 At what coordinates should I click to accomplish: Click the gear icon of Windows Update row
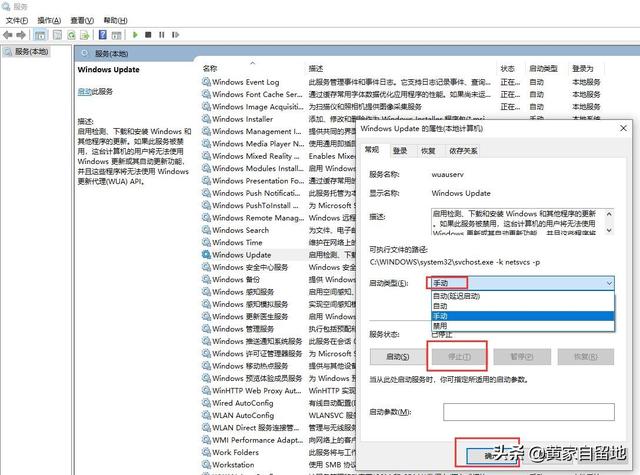206,254
